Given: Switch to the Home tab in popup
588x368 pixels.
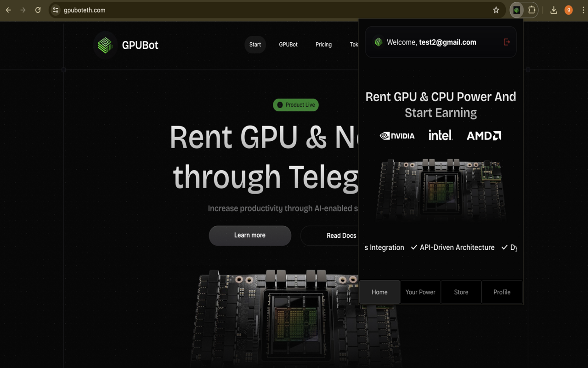Looking at the screenshot, I should (x=379, y=292).
